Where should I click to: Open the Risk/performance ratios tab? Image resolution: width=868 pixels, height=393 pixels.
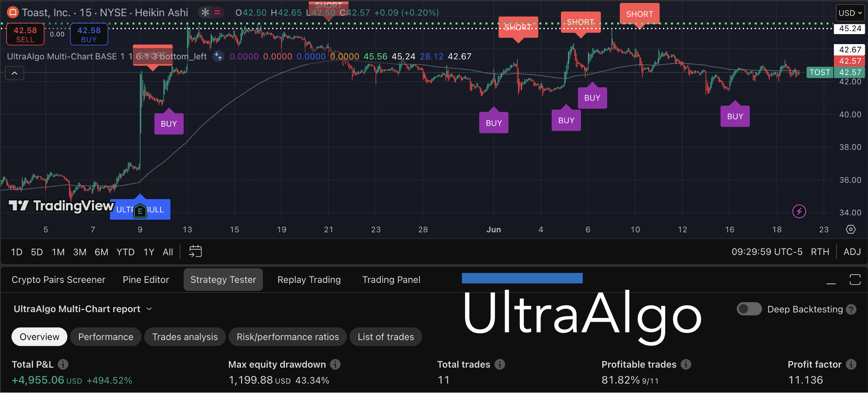pos(288,337)
